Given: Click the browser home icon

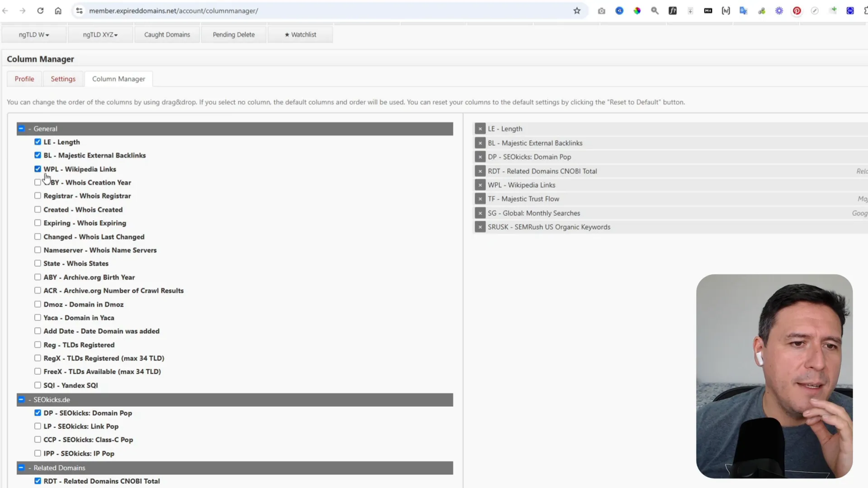Looking at the screenshot, I should [x=58, y=10].
